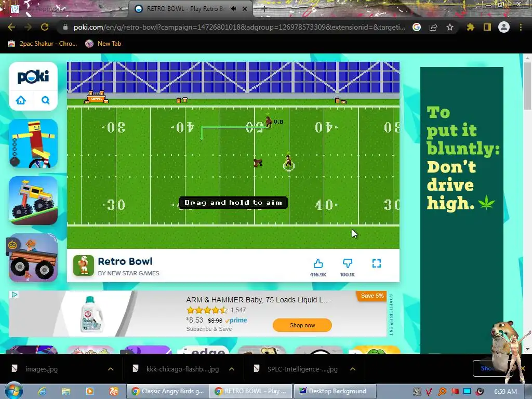Click the Retro Bowl game icon

[x=84, y=265]
